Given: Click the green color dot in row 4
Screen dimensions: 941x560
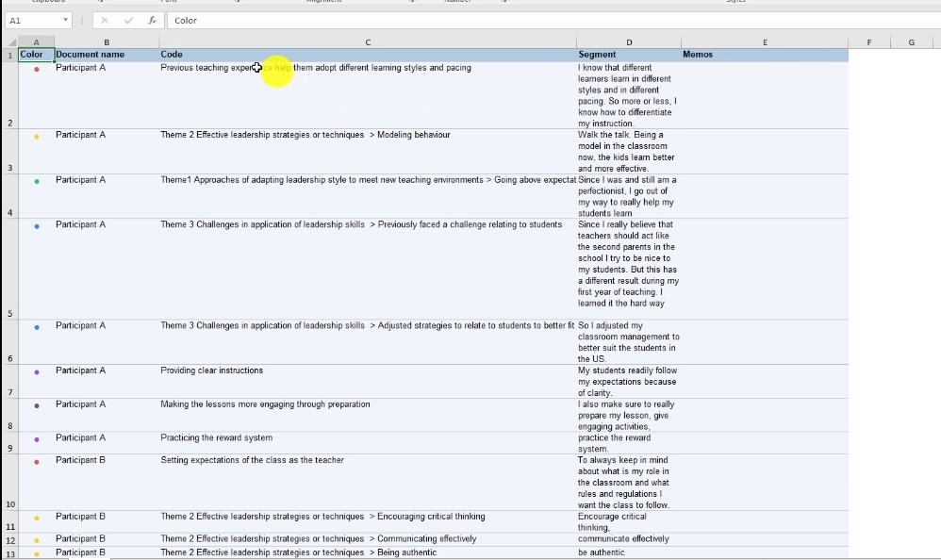Looking at the screenshot, I should [37, 181].
